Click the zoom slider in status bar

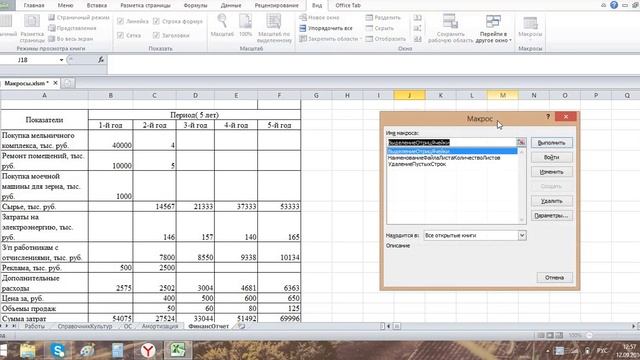pyautogui.click(x=589, y=335)
